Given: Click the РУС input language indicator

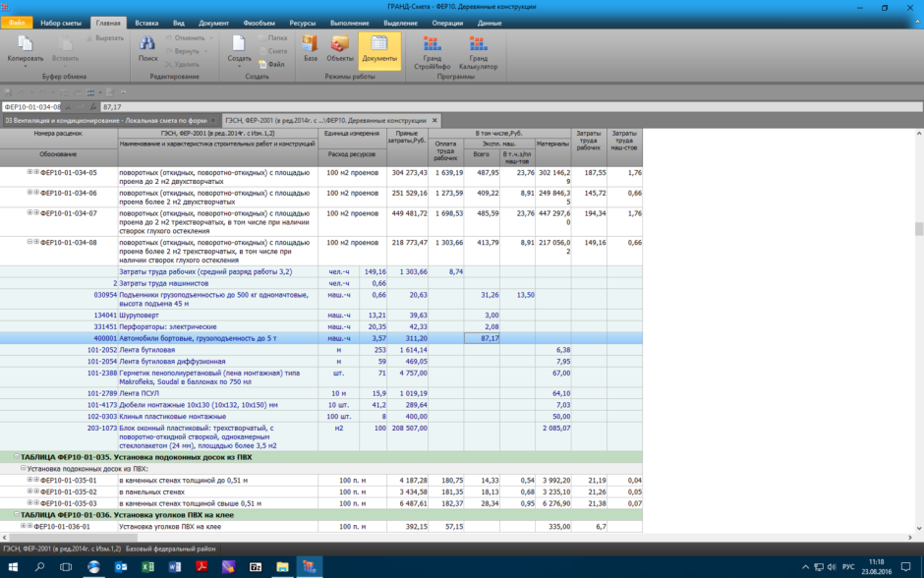Looking at the screenshot, I should [848, 567].
